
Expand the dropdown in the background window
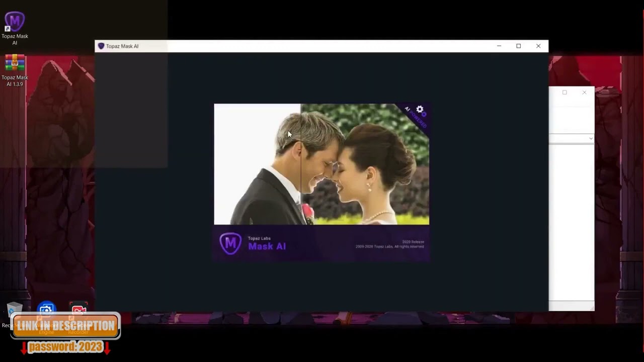coord(591,138)
